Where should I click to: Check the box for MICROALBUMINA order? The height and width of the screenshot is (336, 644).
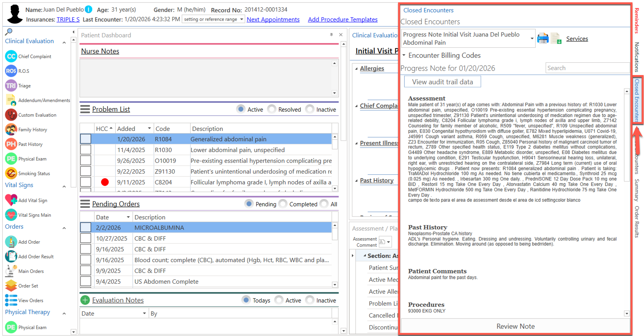85,227
